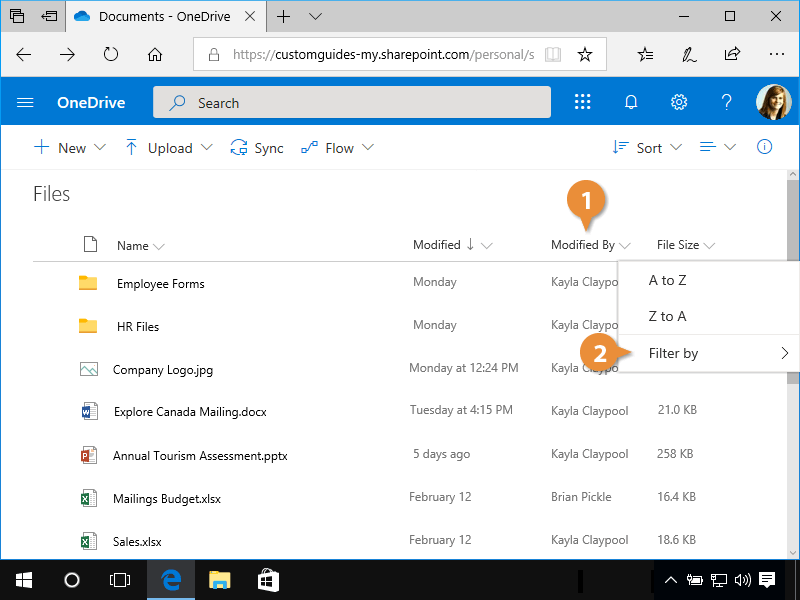Image resolution: width=800 pixels, height=600 pixels.
Task: Open Mailings Budget.xlsx
Action: (x=167, y=498)
